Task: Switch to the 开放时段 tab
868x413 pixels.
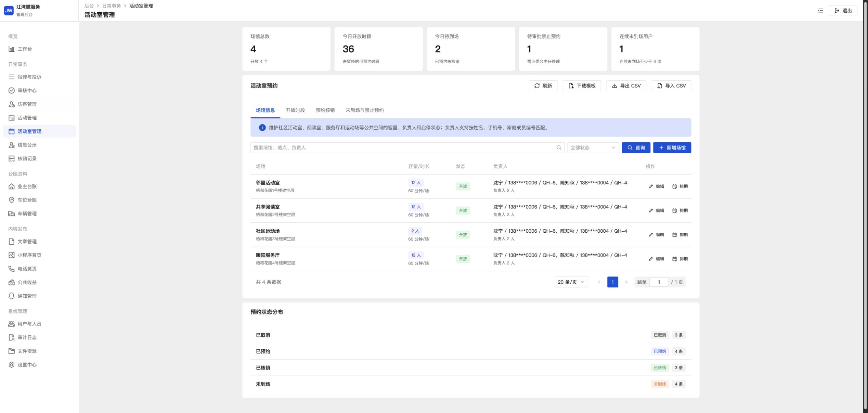Action: (x=295, y=110)
